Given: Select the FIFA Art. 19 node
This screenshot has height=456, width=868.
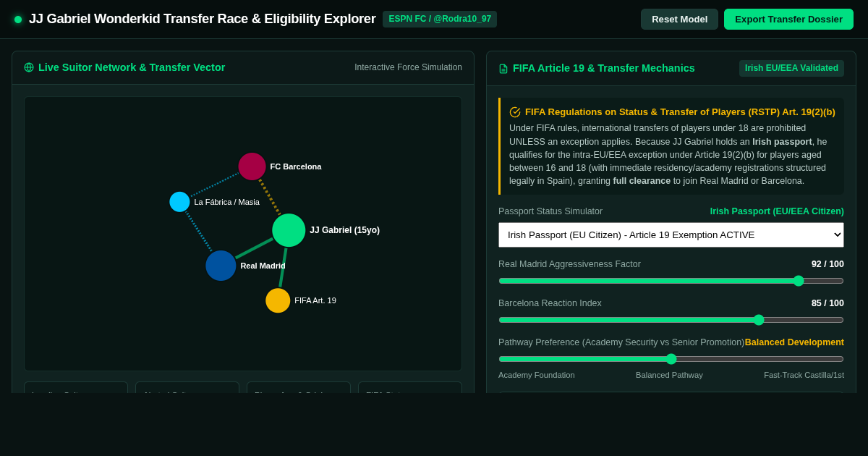Looking at the screenshot, I should point(278,300).
